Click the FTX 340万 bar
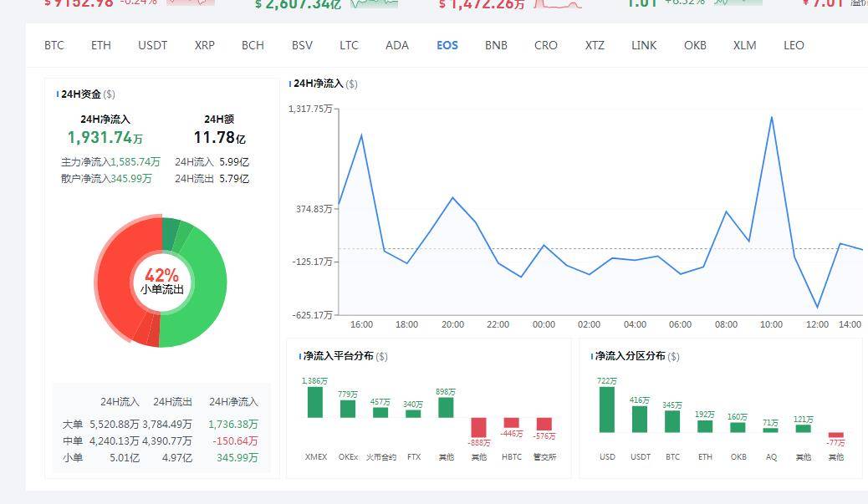868x504 pixels. pyautogui.click(x=413, y=414)
